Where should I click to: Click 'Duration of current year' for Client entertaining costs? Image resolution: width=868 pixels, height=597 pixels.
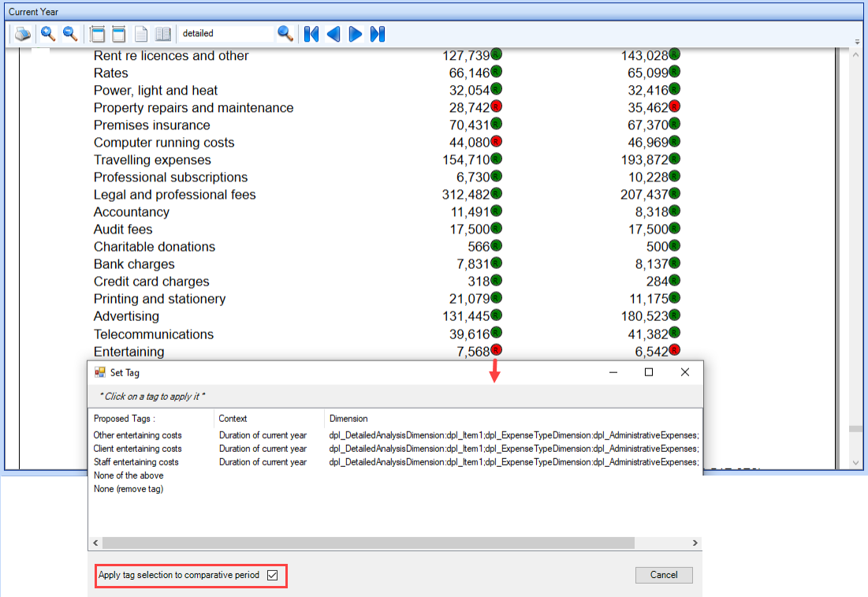click(263, 449)
